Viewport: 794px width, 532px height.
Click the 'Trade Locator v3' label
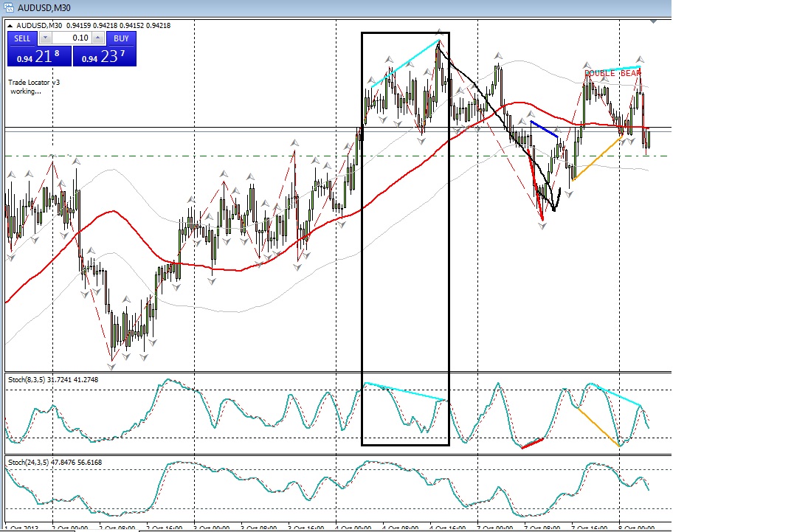(x=34, y=82)
